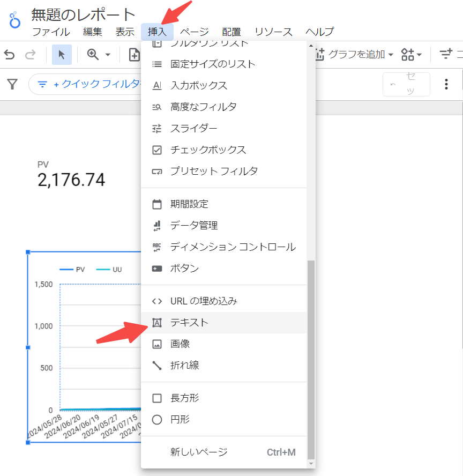Select 折れ線 from the insert menu

click(223, 365)
